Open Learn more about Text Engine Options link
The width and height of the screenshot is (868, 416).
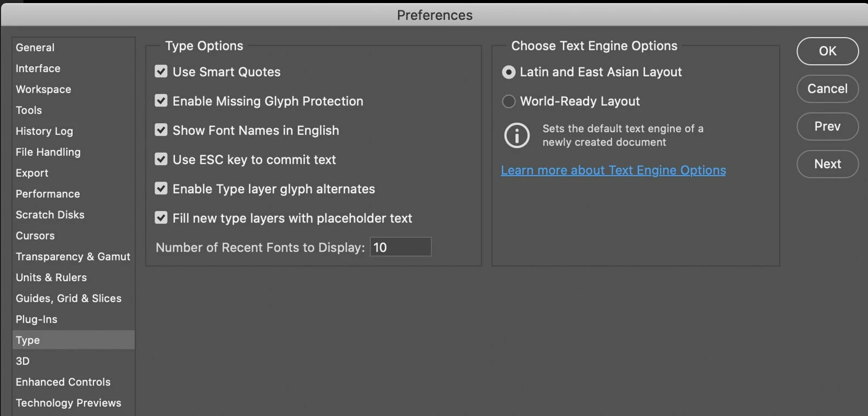(x=613, y=171)
